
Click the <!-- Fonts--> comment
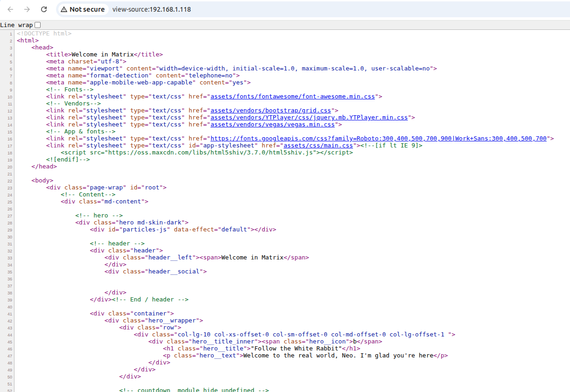[70, 90]
